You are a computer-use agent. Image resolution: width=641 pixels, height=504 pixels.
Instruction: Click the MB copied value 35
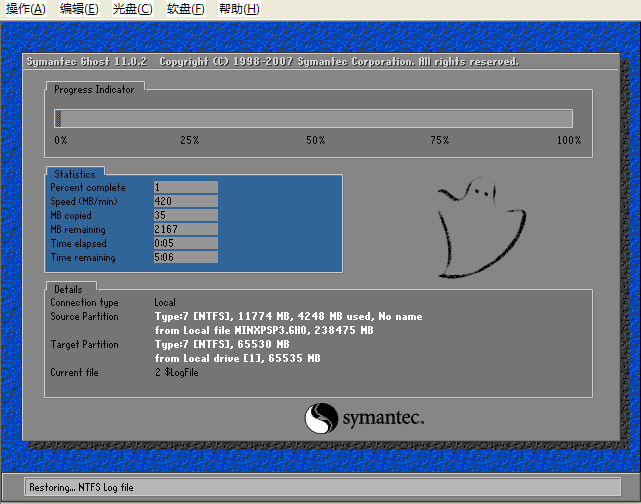(186, 215)
